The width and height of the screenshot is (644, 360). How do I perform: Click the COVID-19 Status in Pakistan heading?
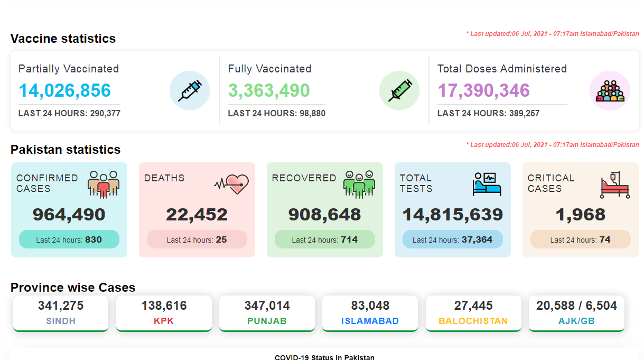point(324,357)
